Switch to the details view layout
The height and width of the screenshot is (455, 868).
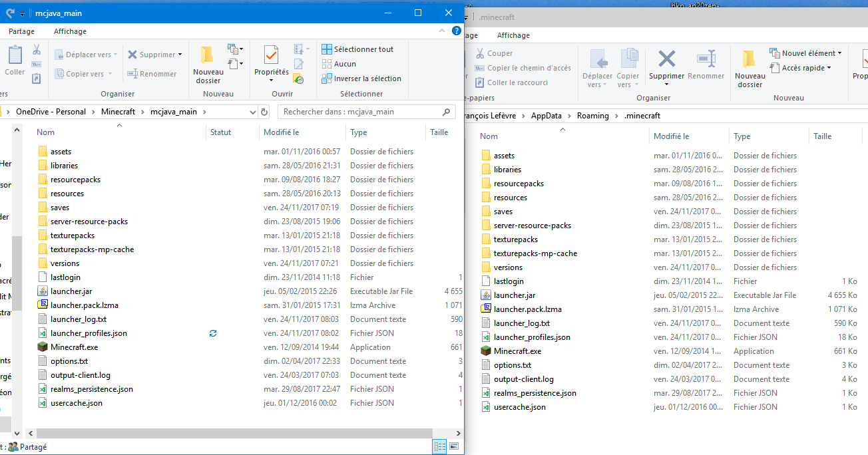click(x=439, y=446)
